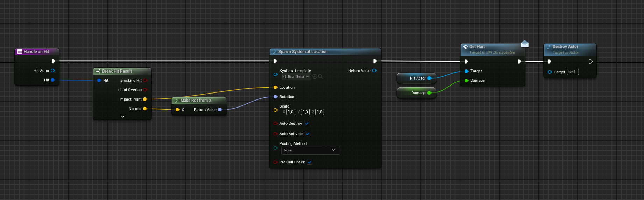644x200 pixels.
Task: Uncheck the Auto Destroy checkbox
Action: [307, 124]
